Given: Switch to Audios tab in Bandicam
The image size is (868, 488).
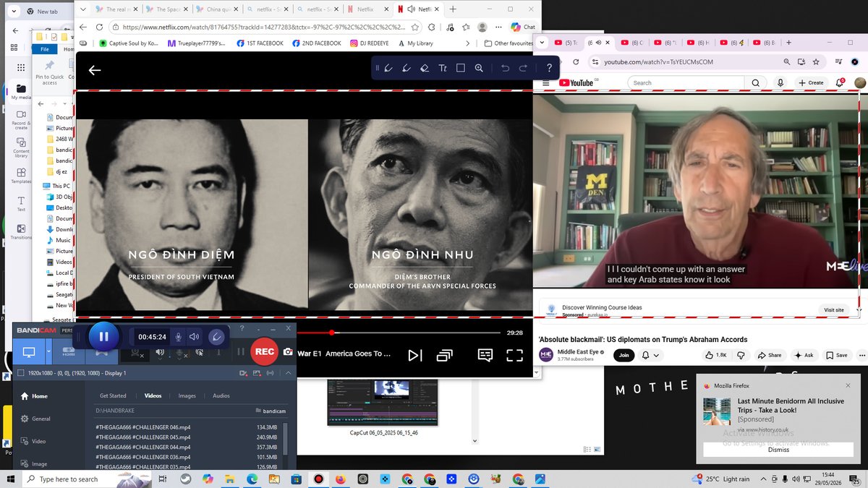Looking at the screenshot, I should tap(221, 395).
